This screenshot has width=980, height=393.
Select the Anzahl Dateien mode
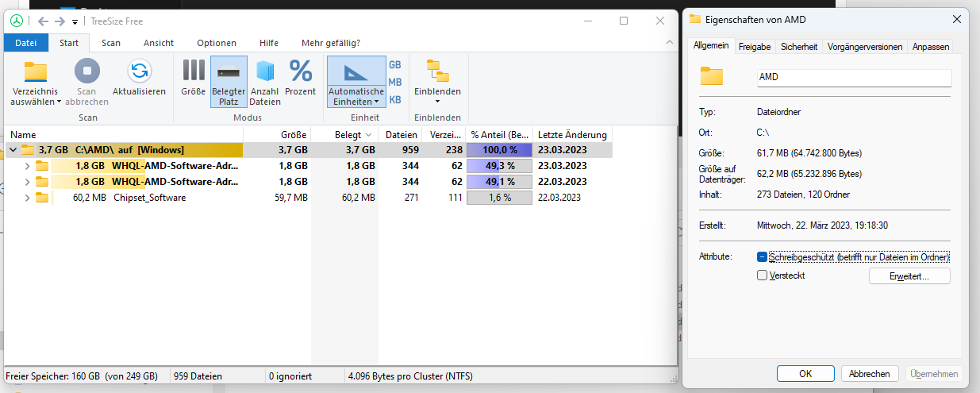(x=265, y=82)
